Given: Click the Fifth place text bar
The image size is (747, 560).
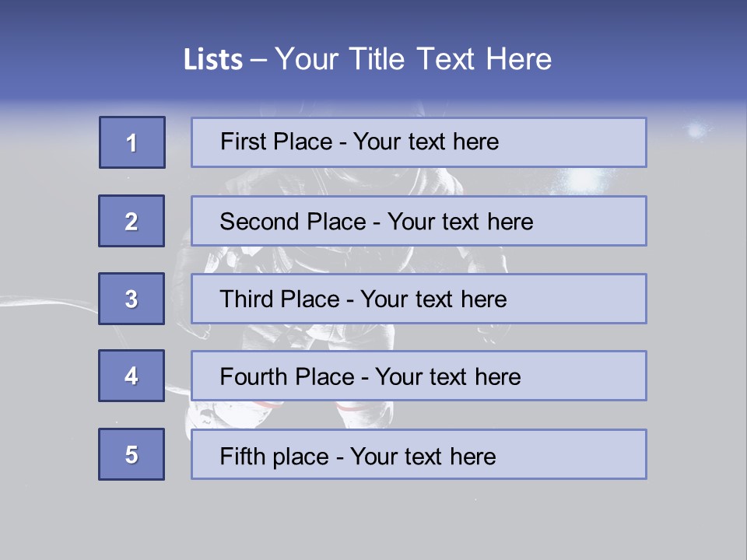Looking at the screenshot, I should point(419,454).
